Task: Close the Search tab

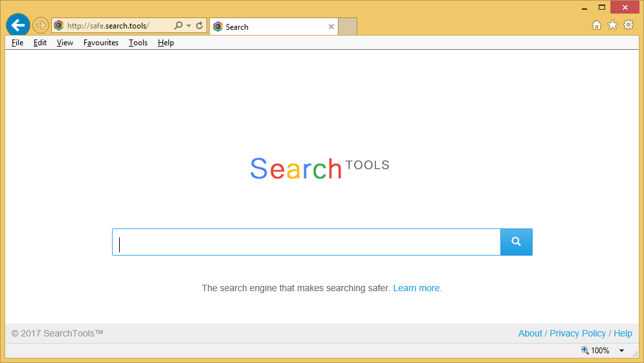Action: [x=331, y=27]
